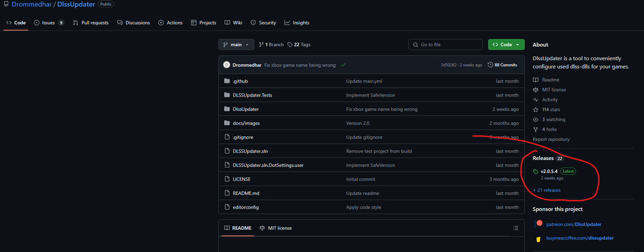Image resolution: width=644 pixels, height=252 pixels.
Task: Expand the green Code dropdown button
Action: point(506,45)
